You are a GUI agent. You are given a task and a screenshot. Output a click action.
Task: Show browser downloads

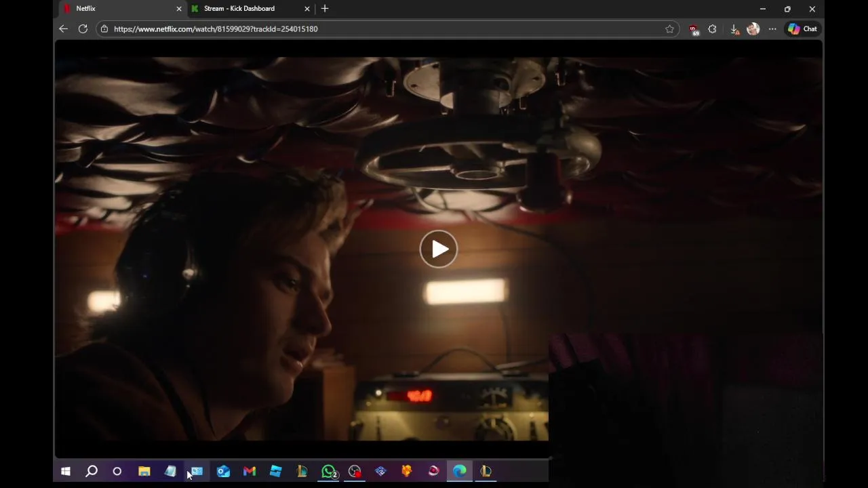pyautogui.click(x=734, y=29)
